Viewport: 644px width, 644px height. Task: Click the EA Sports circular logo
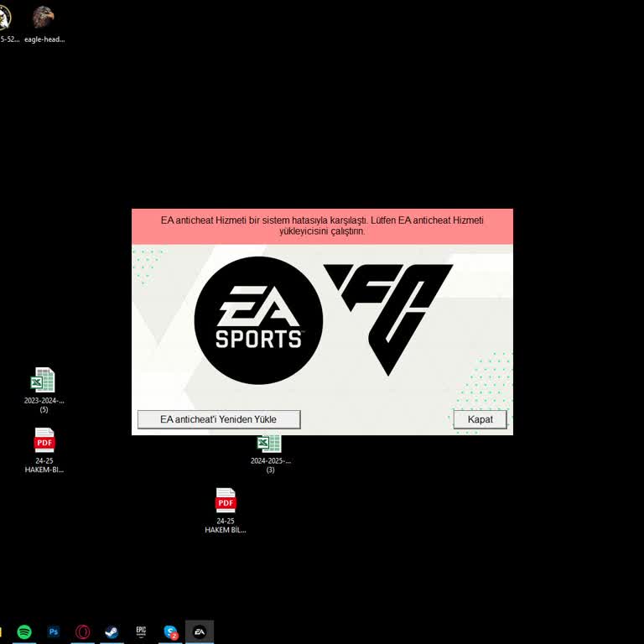point(258,321)
